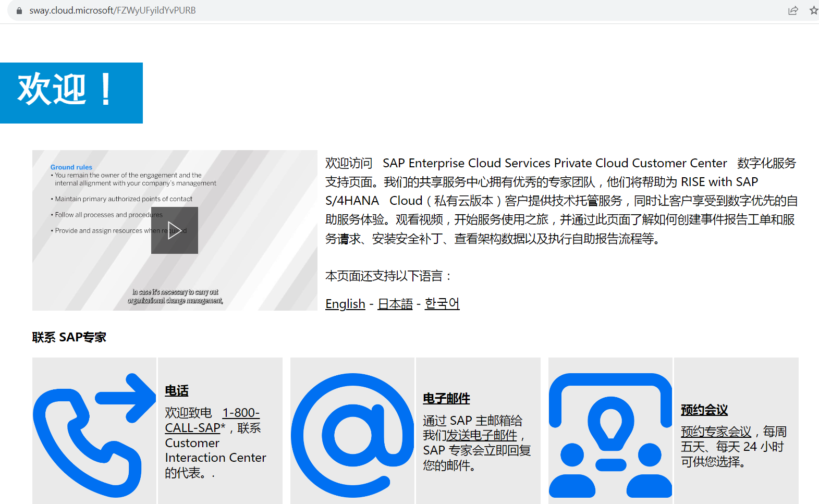Switch page language to 日本語
819x504 pixels.
(395, 304)
